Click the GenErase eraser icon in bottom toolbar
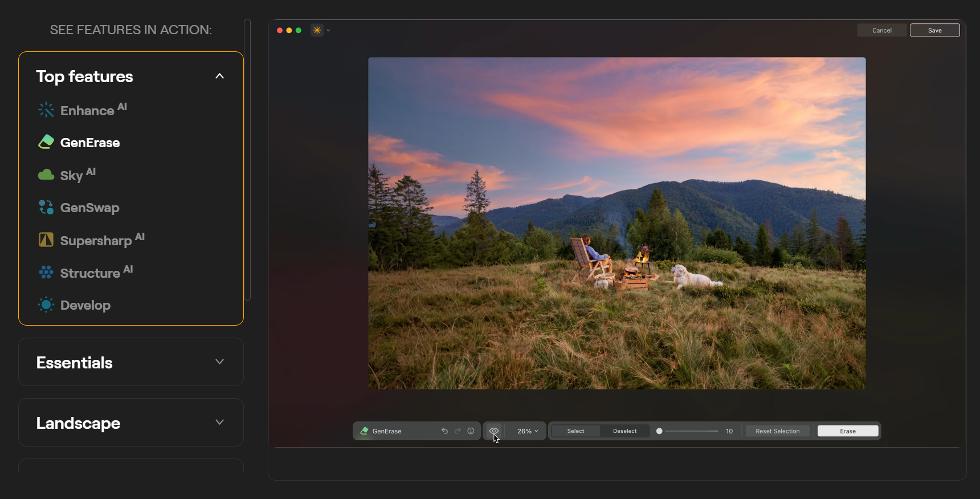The height and width of the screenshot is (499, 980). [364, 431]
